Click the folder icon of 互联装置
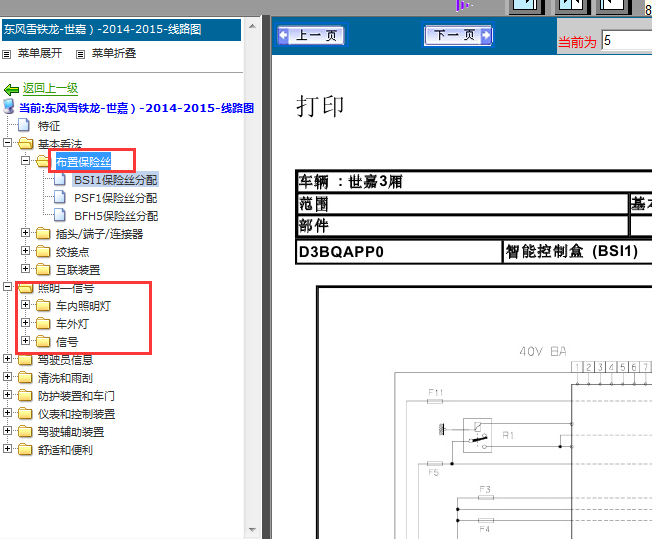Viewport: 652px width, 539px height. (x=43, y=269)
